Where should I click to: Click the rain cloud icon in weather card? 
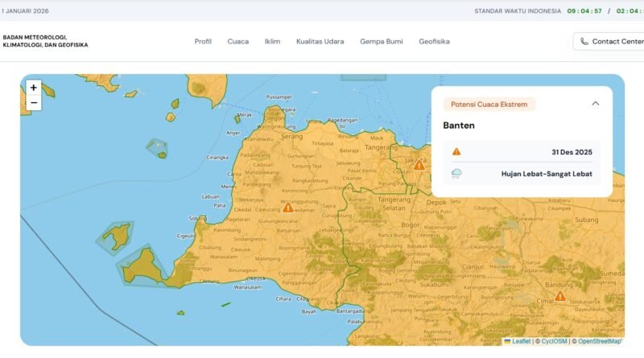tap(456, 173)
